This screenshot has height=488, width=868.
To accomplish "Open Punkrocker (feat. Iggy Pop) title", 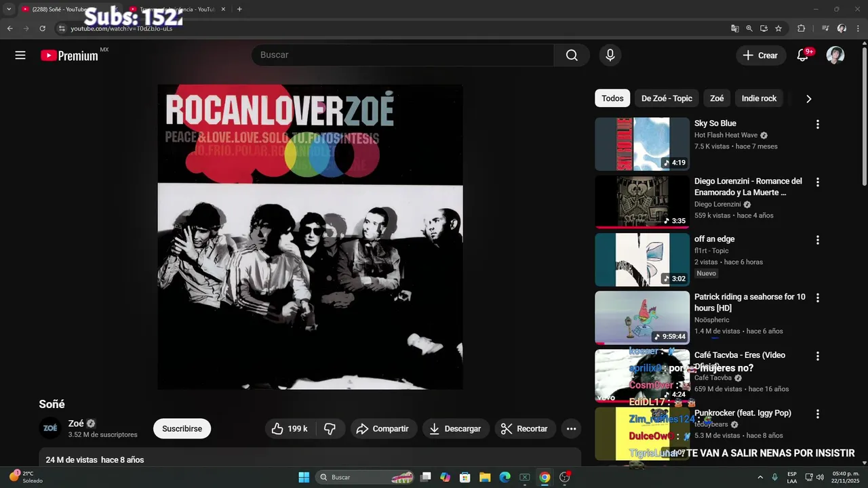I will (743, 413).
